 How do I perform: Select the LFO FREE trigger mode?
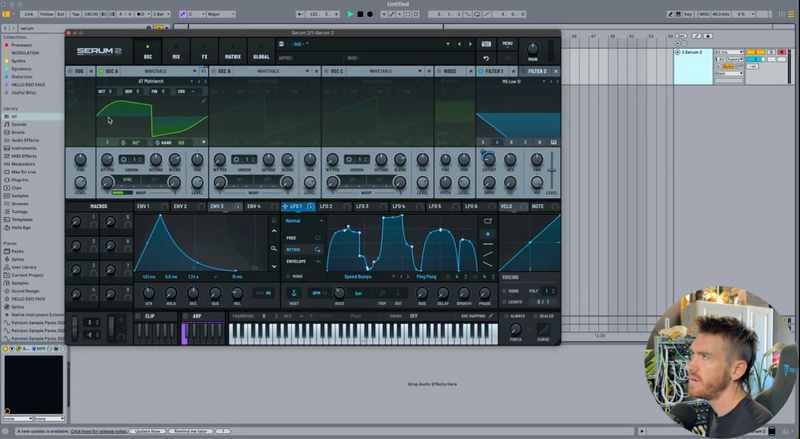click(x=303, y=238)
